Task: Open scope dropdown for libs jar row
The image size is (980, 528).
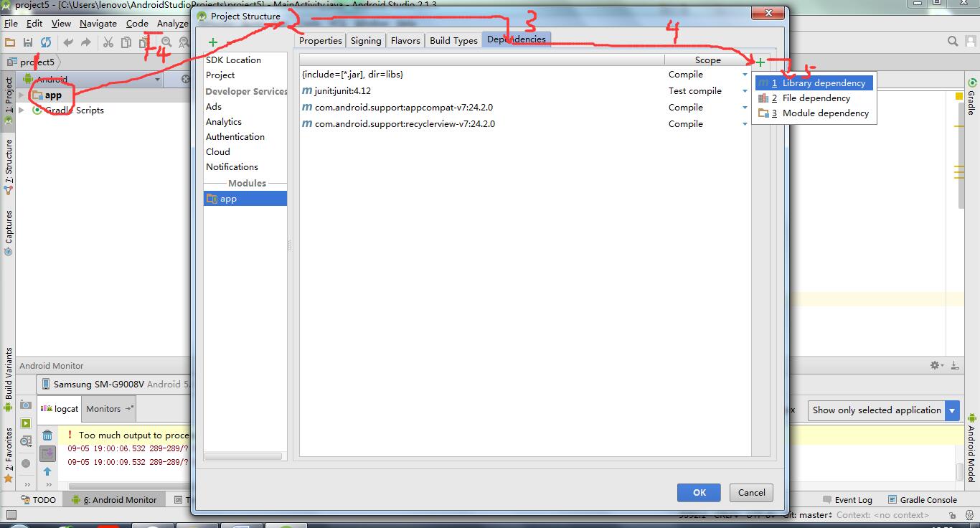Action: point(745,75)
